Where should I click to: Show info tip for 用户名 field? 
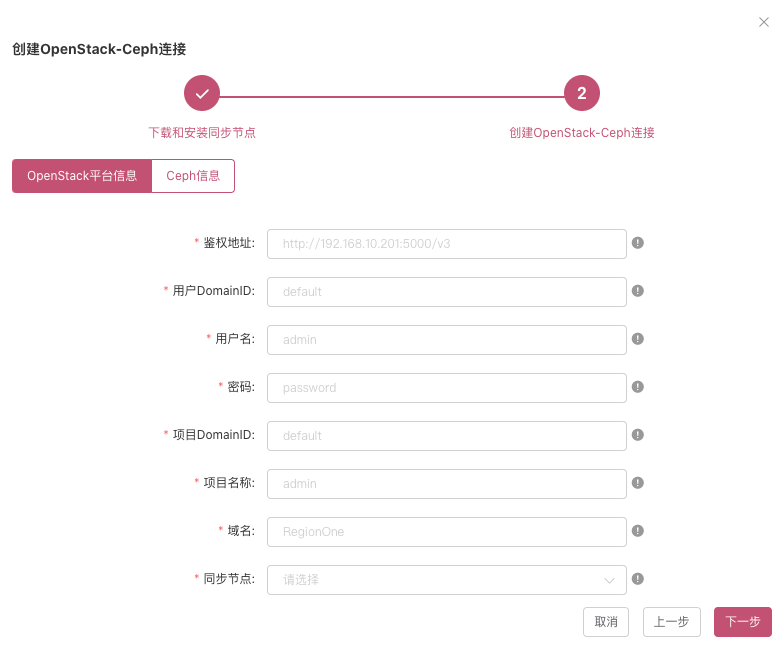[638, 338]
